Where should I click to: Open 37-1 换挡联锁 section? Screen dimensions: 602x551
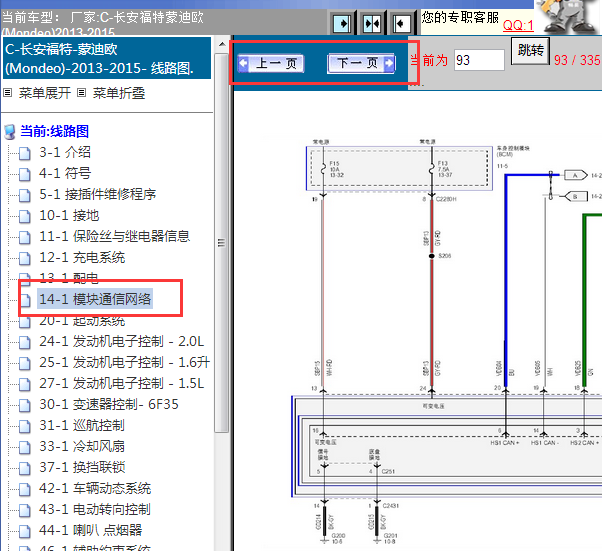coord(82,467)
